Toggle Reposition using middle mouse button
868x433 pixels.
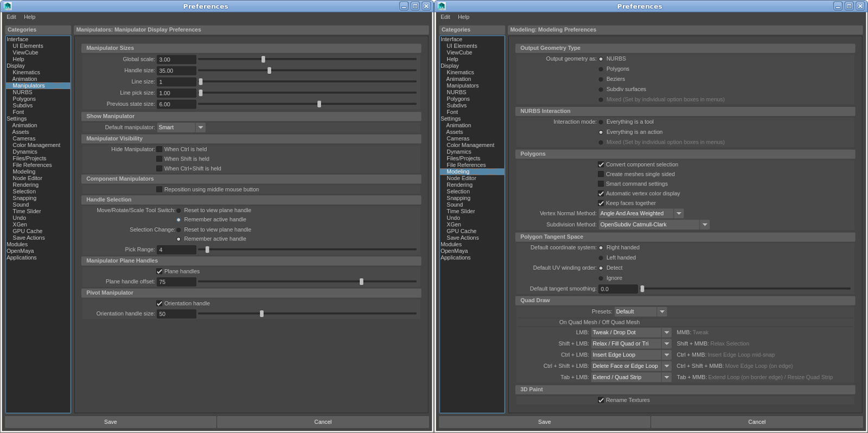(159, 189)
